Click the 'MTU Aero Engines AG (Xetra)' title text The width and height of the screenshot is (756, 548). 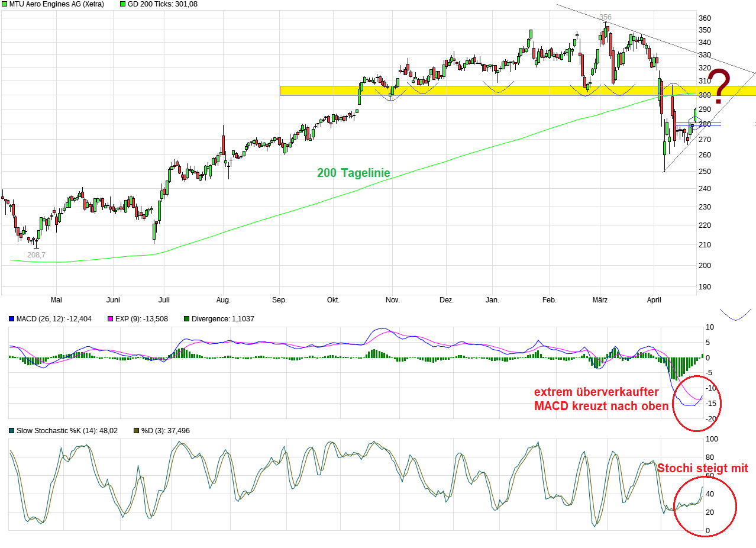coord(56,4)
